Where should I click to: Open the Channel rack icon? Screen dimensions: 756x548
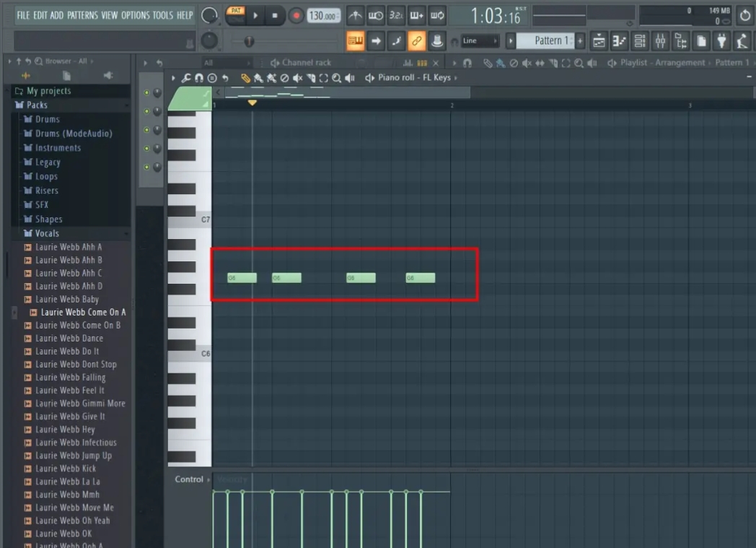(x=638, y=41)
